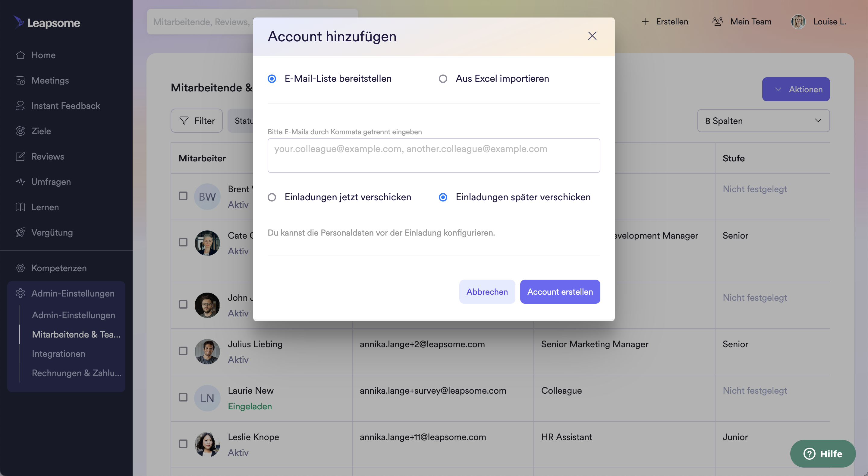This screenshot has width=868, height=476.
Task: Navigate to Ziele
Action: click(x=41, y=131)
